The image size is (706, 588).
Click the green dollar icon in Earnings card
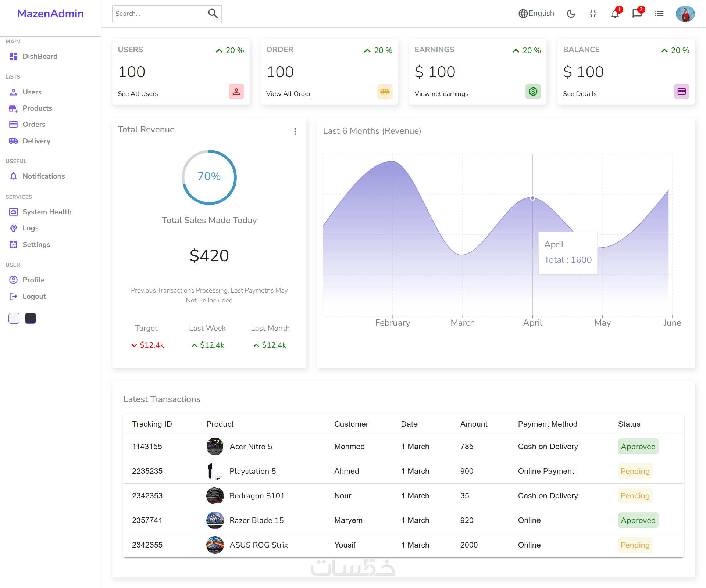[533, 92]
